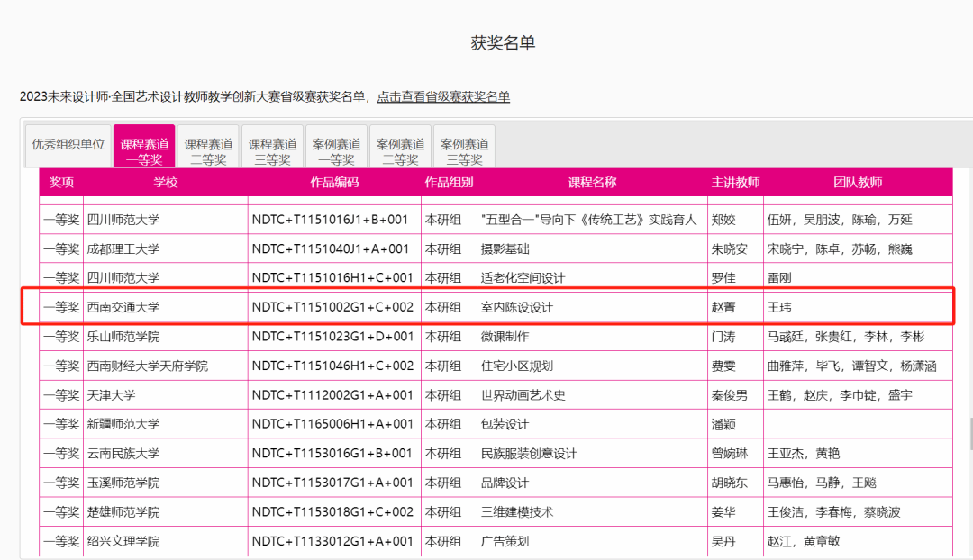The image size is (973, 560).
Task: Click the course name 广告策划
Action: tap(505, 541)
